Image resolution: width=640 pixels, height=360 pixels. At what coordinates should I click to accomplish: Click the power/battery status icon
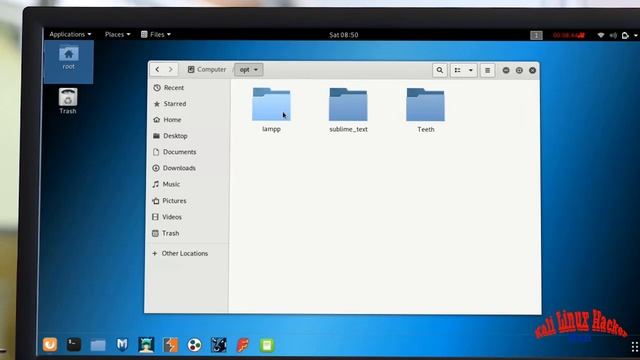click(625, 36)
